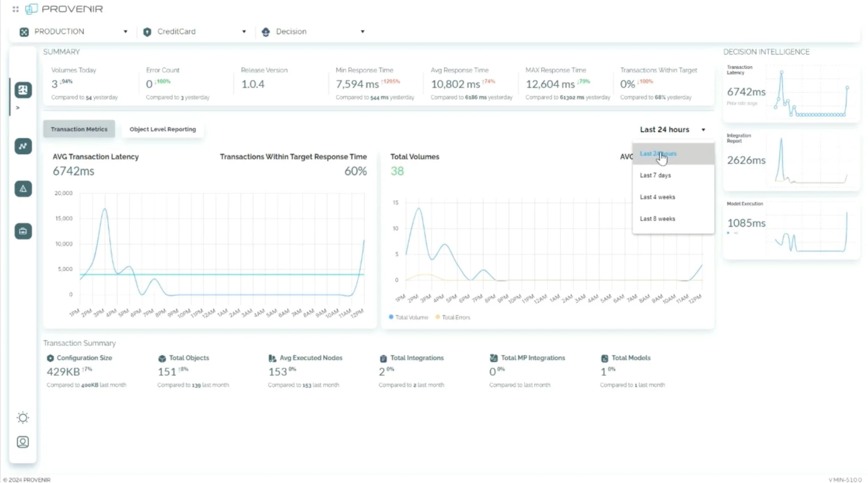The height and width of the screenshot is (483, 868).
Task: Click the dashboard icon in the sidebar
Action: point(23,90)
